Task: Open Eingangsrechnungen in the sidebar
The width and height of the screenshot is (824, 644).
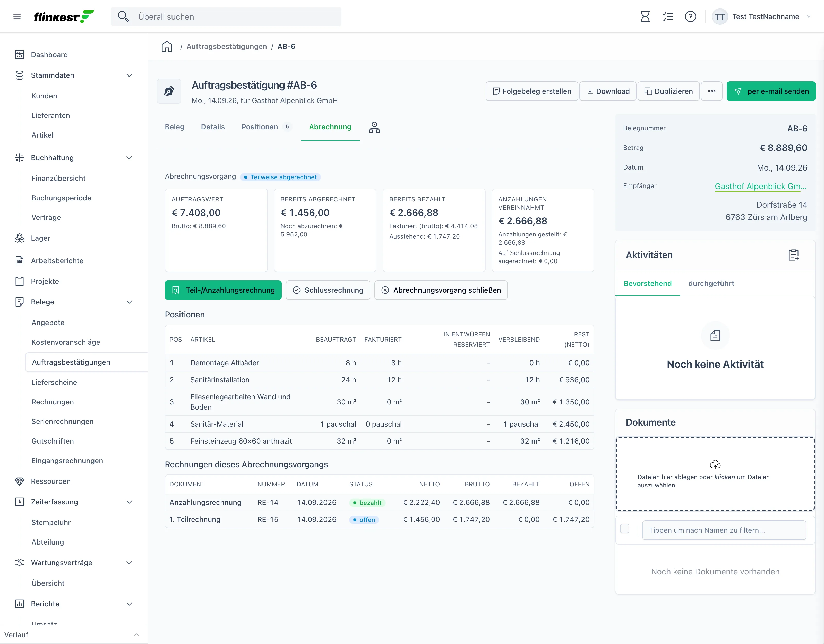Action: coord(67,461)
